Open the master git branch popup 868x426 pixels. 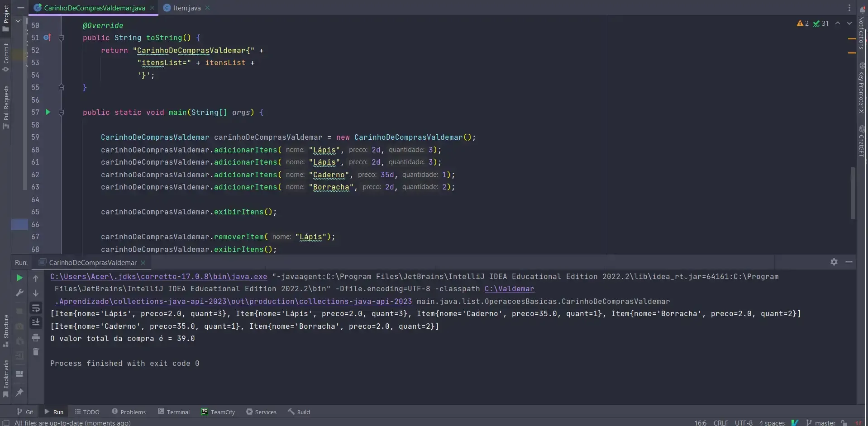[x=820, y=422]
